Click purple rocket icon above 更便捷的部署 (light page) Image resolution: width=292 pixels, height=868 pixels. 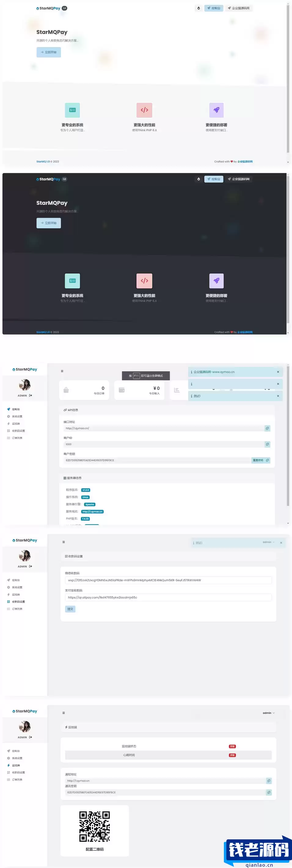click(217, 110)
